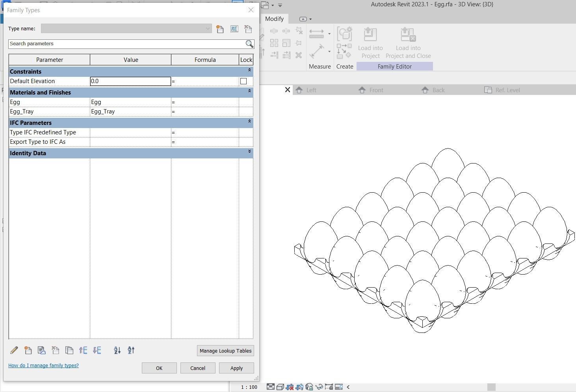Select the Modify ribbon tab
The width and height of the screenshot is (576, 392).
[274, 19]
